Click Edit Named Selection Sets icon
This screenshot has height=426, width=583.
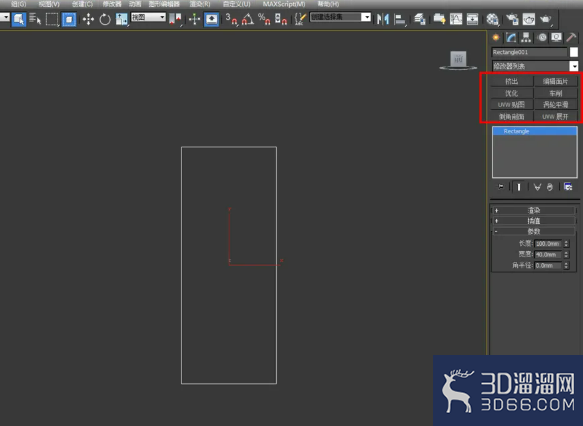[x=300, y=19]
